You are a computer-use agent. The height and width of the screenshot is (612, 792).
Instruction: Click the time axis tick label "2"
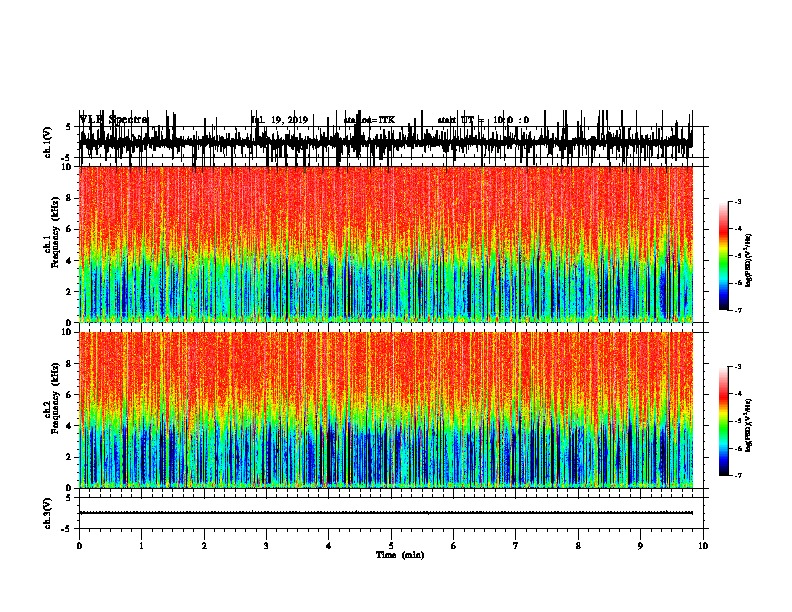click(x=204, y=546)
